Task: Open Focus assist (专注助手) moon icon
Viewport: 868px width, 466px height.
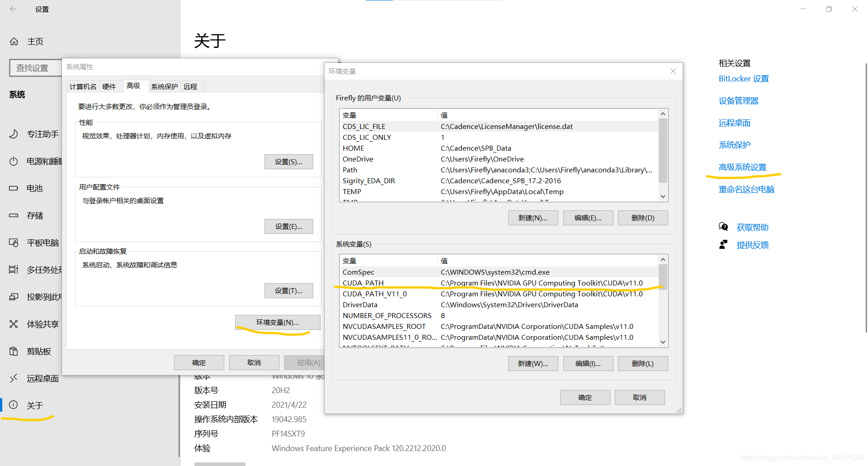Action: [x=14, y=134]
